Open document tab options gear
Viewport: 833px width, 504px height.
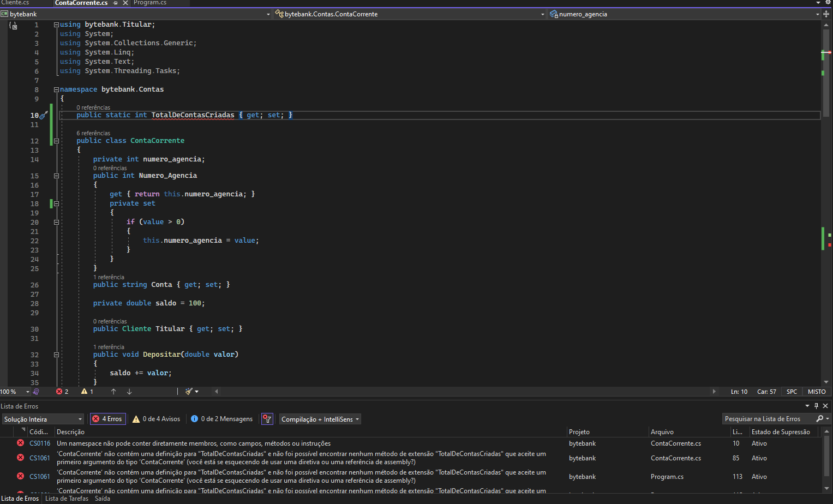pyautogui.click(x=828, y=3)
